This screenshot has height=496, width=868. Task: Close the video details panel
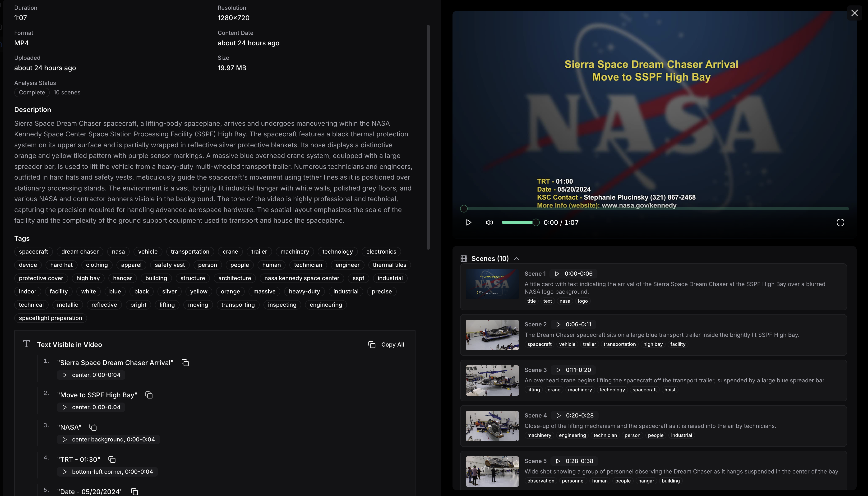[x=855, y=13]
